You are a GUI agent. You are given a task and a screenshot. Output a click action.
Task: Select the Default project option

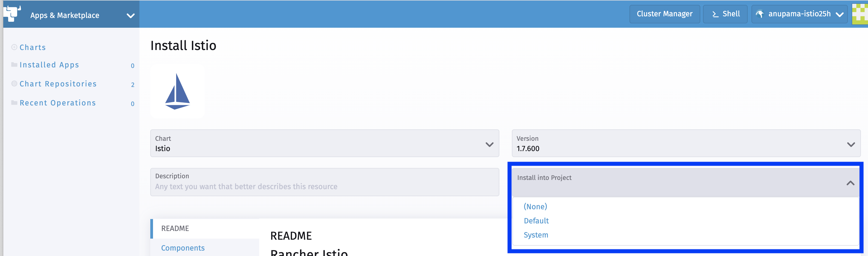(x=536, y=221)
